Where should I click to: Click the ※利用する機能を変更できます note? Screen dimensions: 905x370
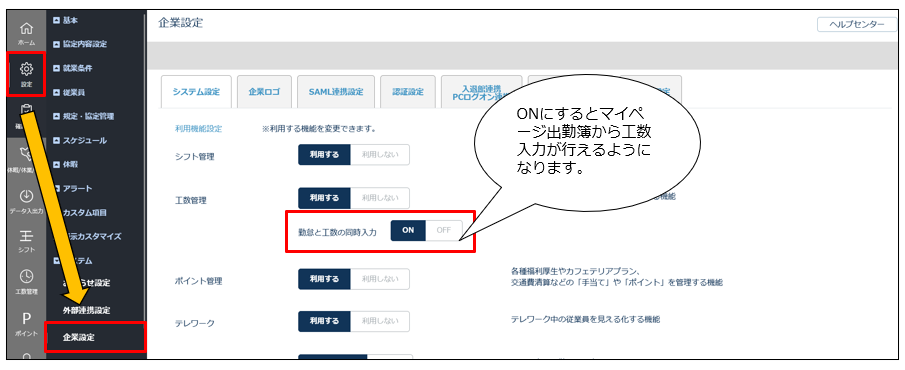319,129
